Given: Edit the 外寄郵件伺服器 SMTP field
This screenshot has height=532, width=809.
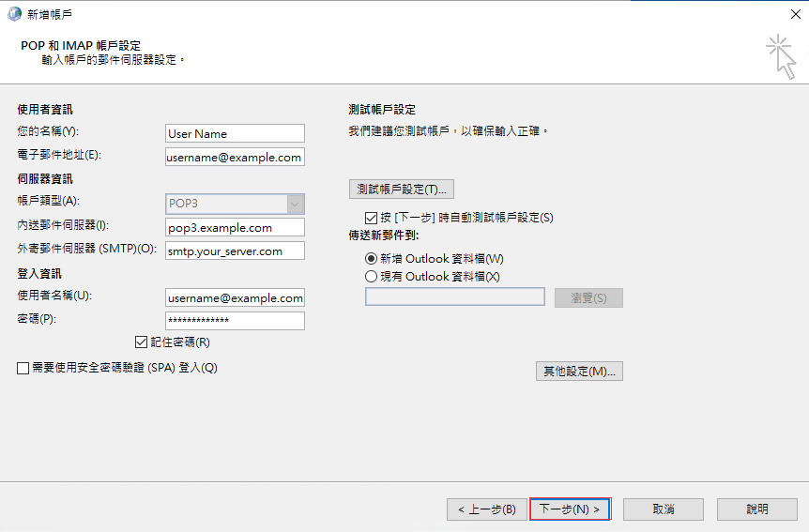Looking at the screenshot, I should [235, 251].
